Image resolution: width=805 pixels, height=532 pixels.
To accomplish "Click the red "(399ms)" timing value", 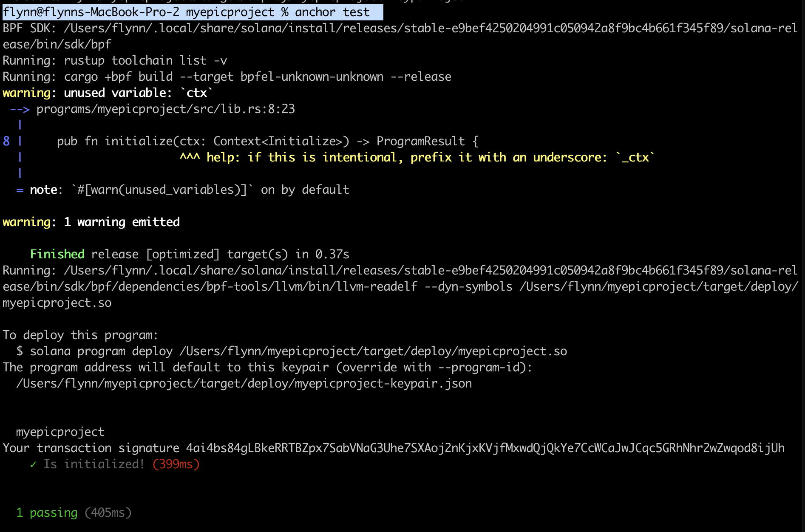I will point(176,464).
